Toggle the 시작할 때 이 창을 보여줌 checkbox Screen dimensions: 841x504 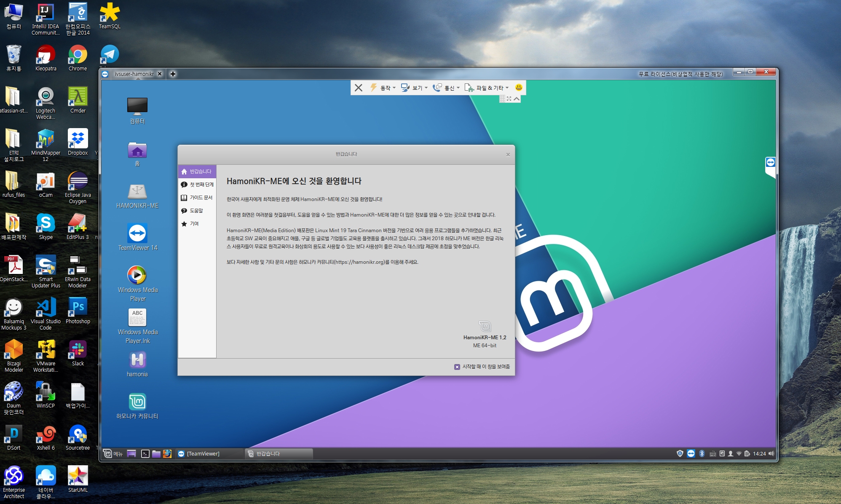(457, 367)
